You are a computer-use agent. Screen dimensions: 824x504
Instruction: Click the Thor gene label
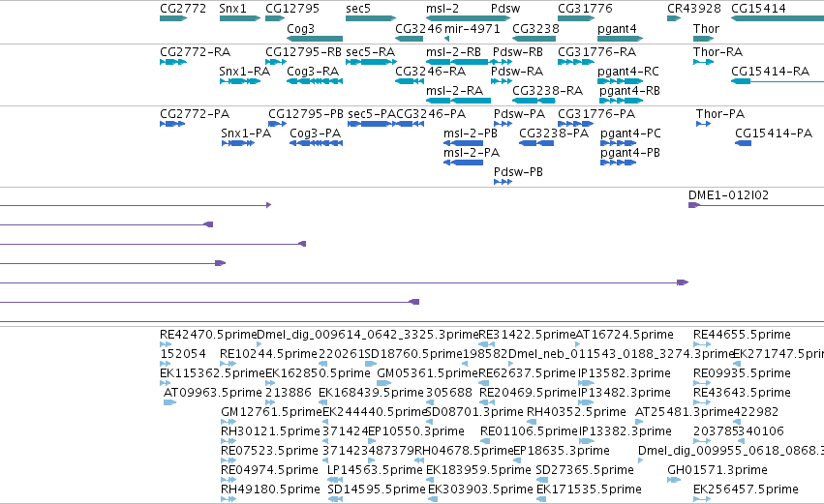[x=706, y=29]
